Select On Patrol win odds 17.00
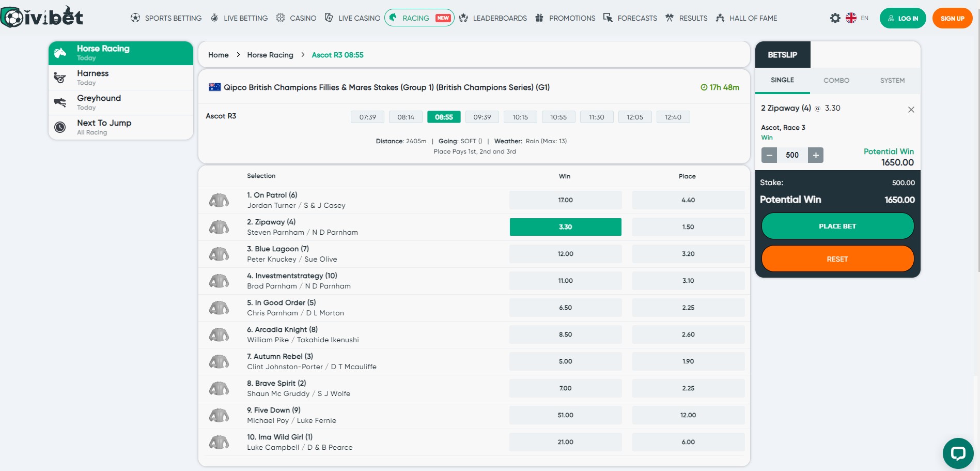 point(566,200)
